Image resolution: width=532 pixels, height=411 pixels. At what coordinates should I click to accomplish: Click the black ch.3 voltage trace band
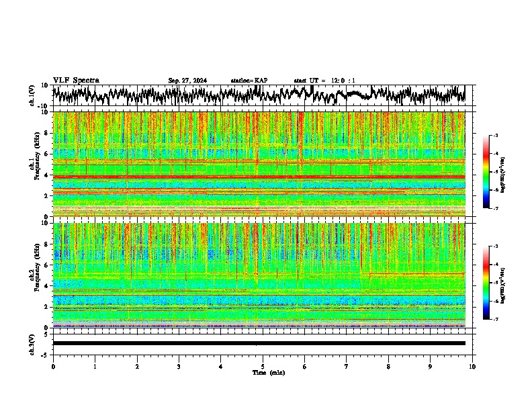(259, 343)
